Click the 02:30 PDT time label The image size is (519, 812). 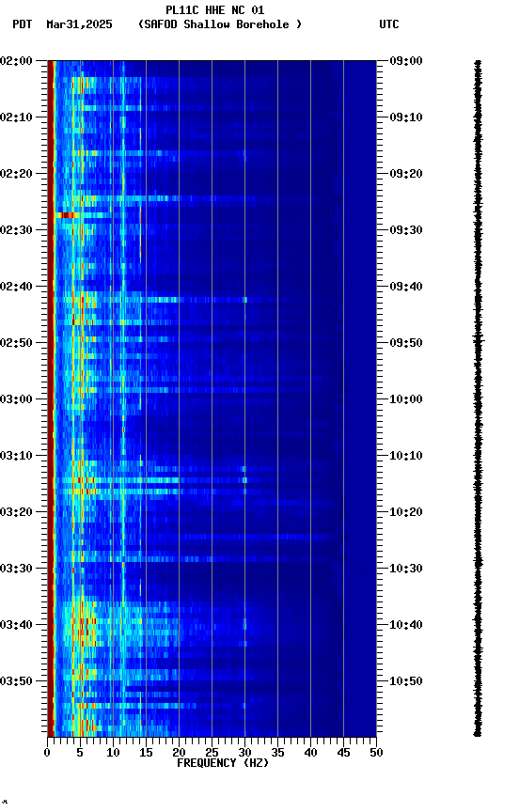click(16, 230)
